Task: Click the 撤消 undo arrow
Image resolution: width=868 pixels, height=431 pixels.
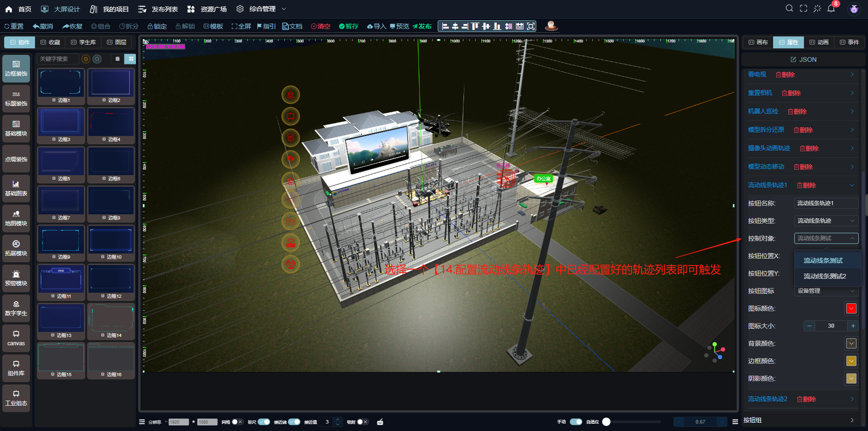Action: (x=43, y=26)
